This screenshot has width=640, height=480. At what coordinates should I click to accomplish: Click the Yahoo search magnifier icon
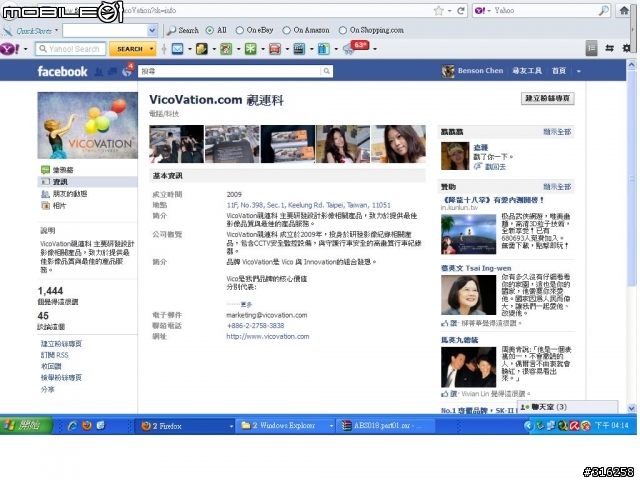coord(604,11)
